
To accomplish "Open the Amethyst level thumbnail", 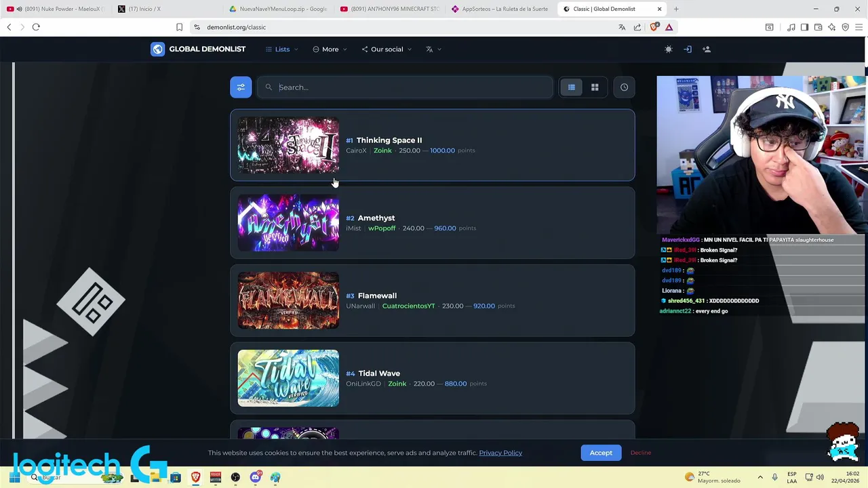I will pos(288,223).
